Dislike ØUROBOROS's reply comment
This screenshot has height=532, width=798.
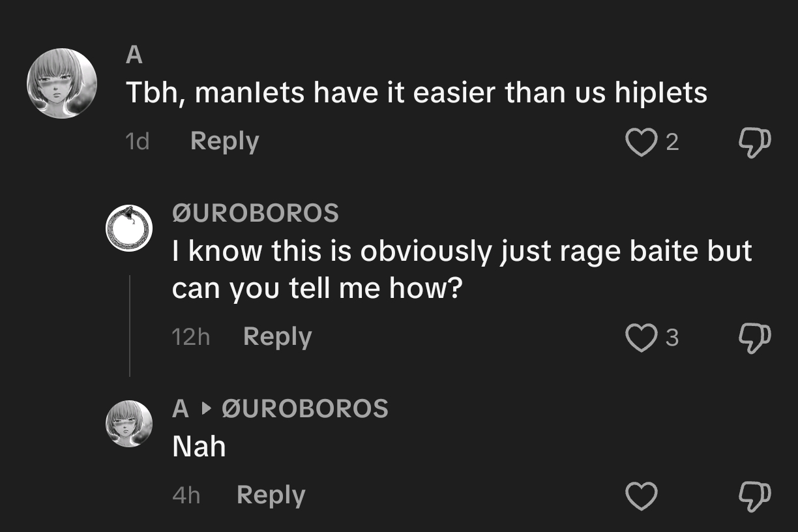point(755,338)
